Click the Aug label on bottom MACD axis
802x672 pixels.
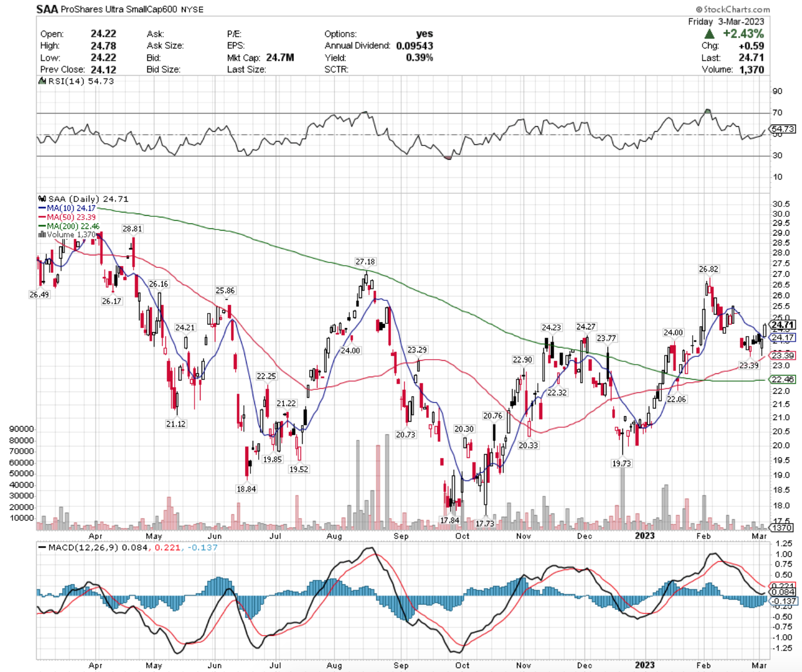[x=334, y=665]
